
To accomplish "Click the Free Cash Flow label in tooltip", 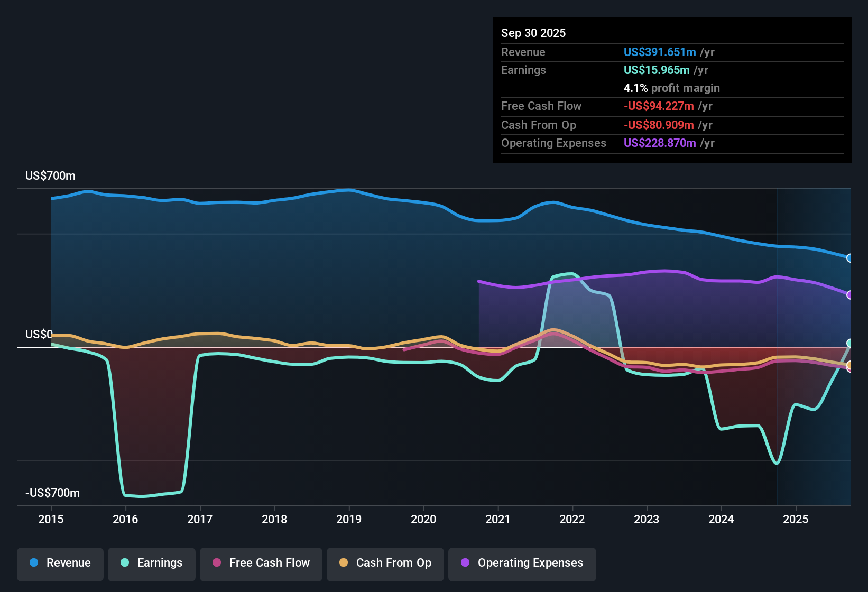I will (541, 106).
